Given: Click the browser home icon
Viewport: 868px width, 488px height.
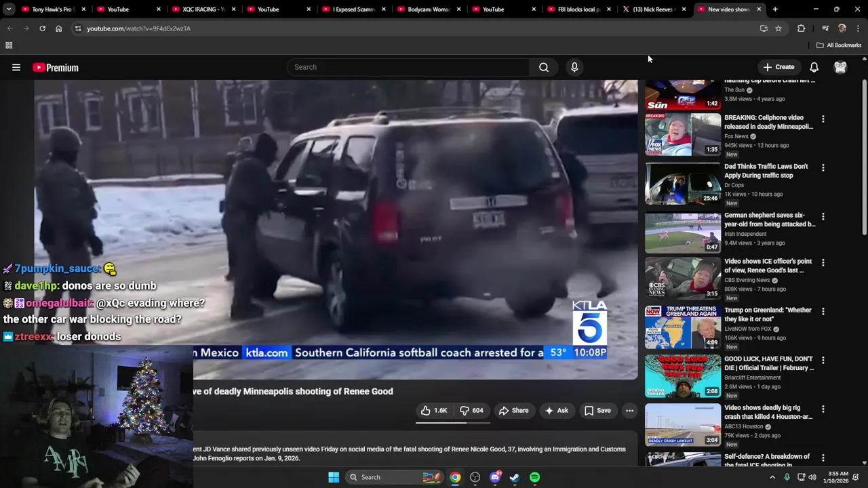Looking at the screenshot, I should coord(58,28).
